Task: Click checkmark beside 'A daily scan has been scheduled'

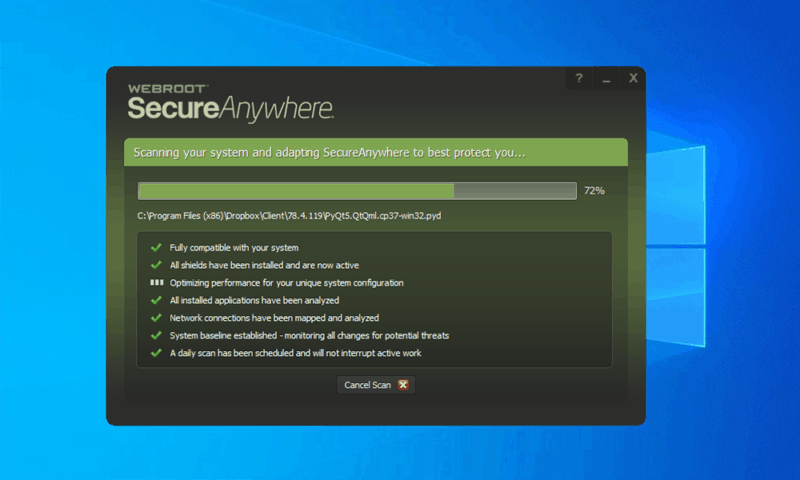Action: (156, 352)
